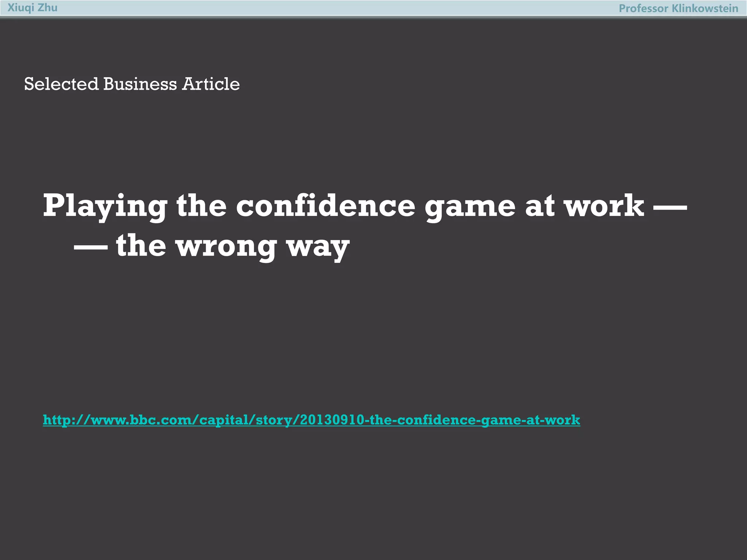Select the 'Selected Business Article' subtitle

pyautogui.click(x=132, y=84)
